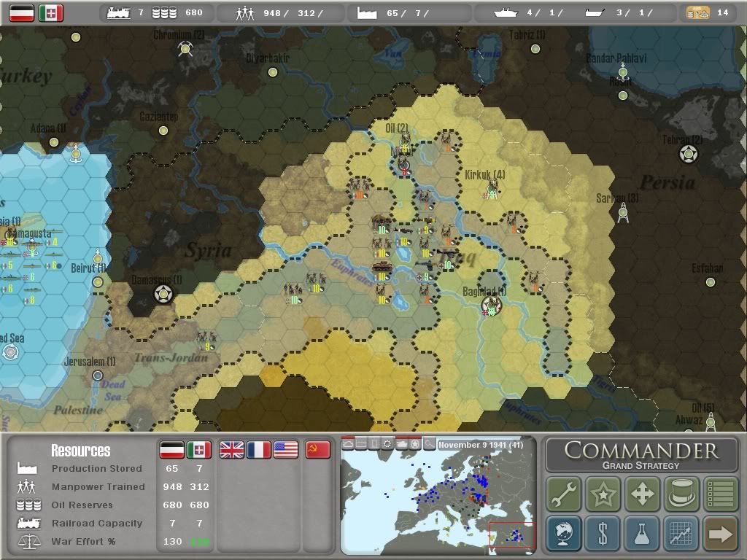Screen dimensions: 747x560
Task: Click the "Production Stored" row label
Action: (x=97, y=469)
